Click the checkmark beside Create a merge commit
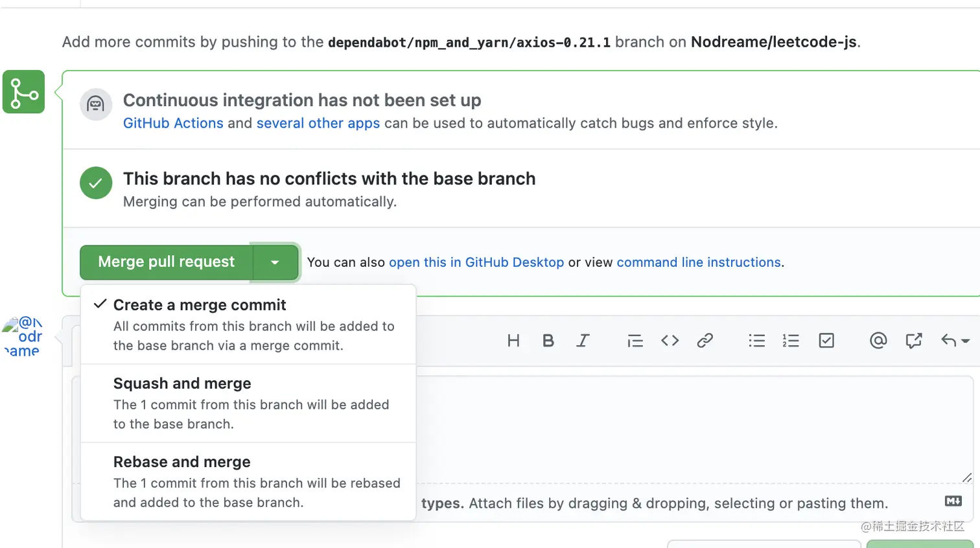980x548 pixels. coord(100,304)
